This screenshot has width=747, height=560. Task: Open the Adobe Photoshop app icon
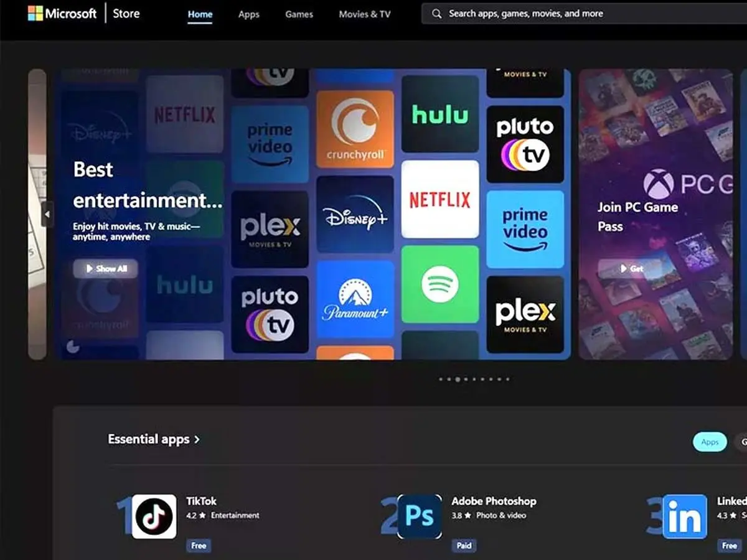tap(420, 516)
